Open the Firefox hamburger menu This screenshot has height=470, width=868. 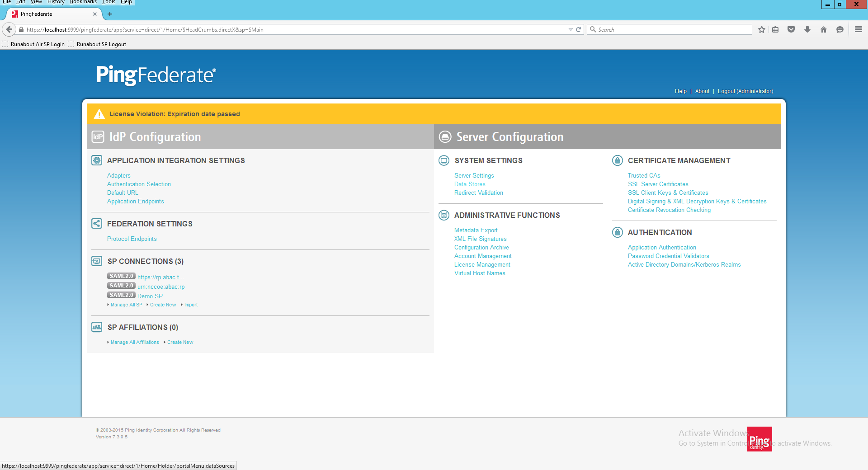(859, 29)
